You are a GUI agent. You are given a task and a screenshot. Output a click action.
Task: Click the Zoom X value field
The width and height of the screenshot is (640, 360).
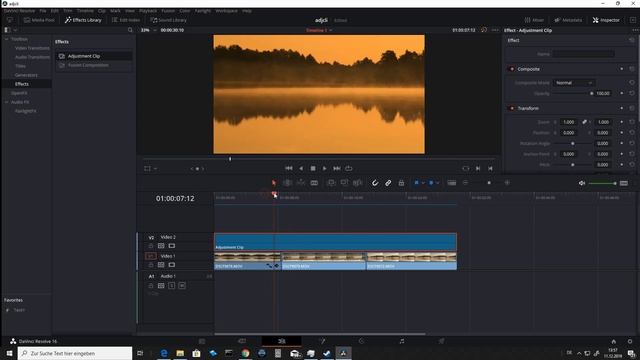[568, 122]
